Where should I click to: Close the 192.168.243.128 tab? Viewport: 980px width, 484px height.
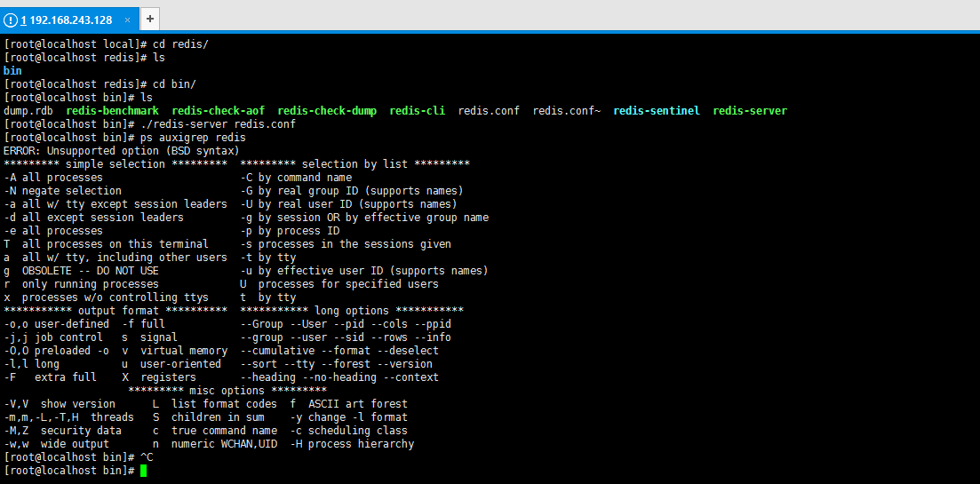[x=128, y=20]
